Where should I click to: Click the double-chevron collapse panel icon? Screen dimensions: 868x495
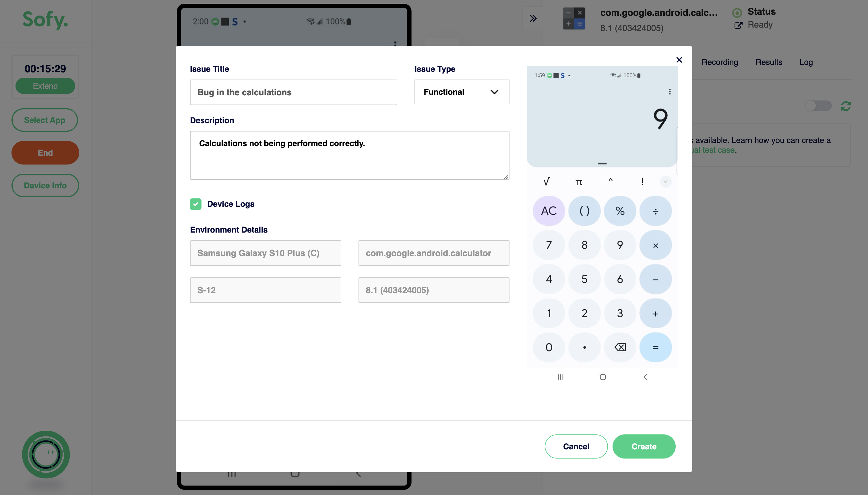click(533, 18)
